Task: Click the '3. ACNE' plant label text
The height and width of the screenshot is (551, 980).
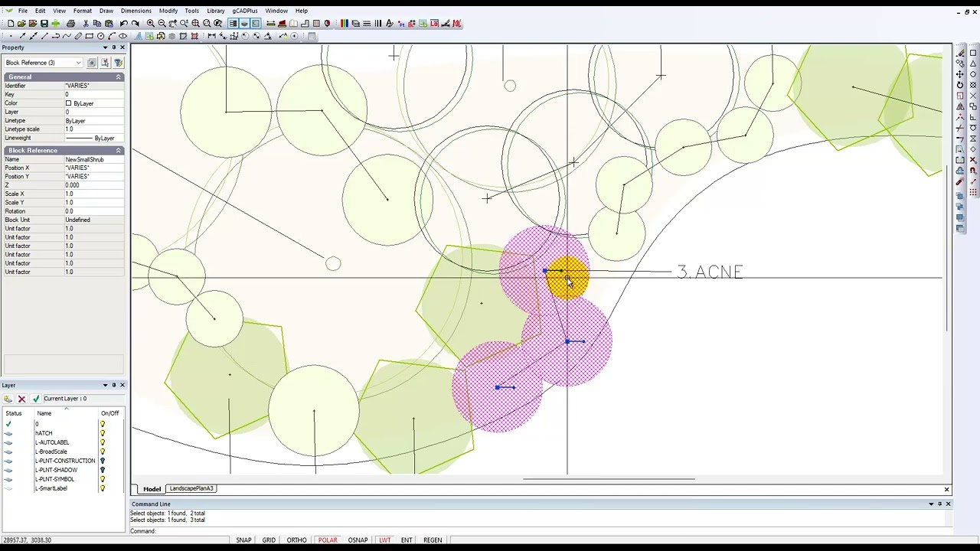Action: (710, 272)
